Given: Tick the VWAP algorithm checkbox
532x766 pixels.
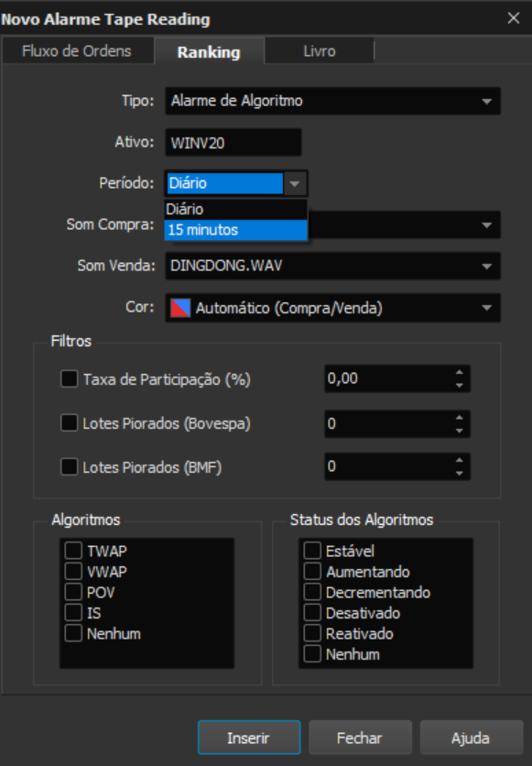Looking at the screenshot, I should 73,571.
